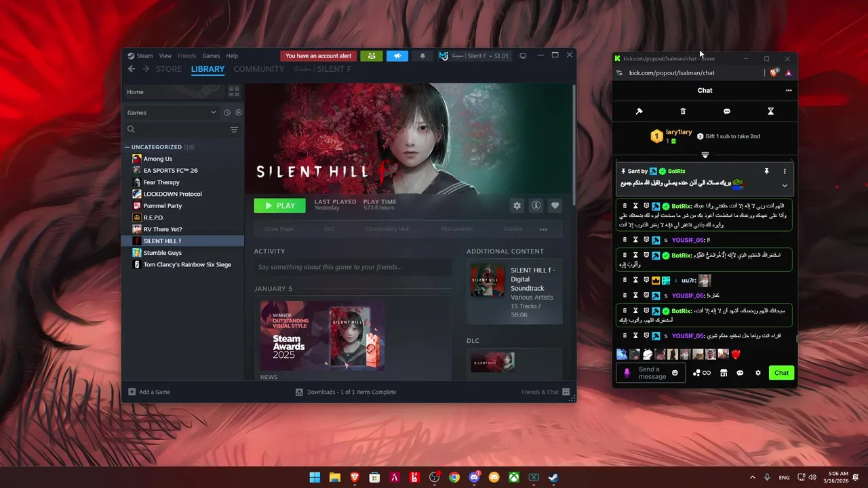This screenshot has width=868, height=488.
Task: Collapse the Uncategorized games group
Action: click(x=127, y=147)
